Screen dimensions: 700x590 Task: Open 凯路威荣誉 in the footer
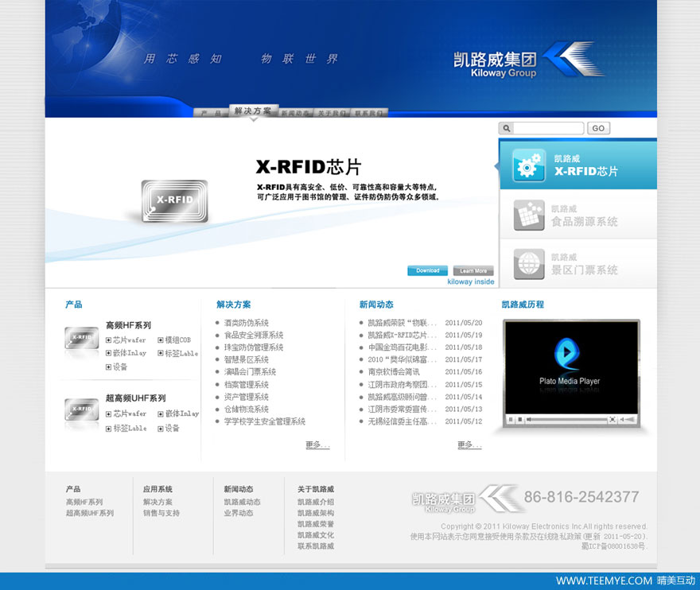316,524
